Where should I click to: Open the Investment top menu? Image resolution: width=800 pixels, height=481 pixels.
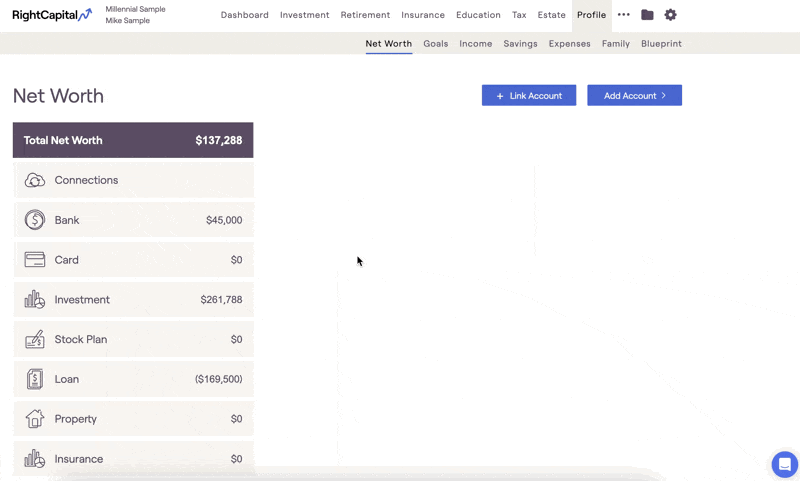pos(305,15)
